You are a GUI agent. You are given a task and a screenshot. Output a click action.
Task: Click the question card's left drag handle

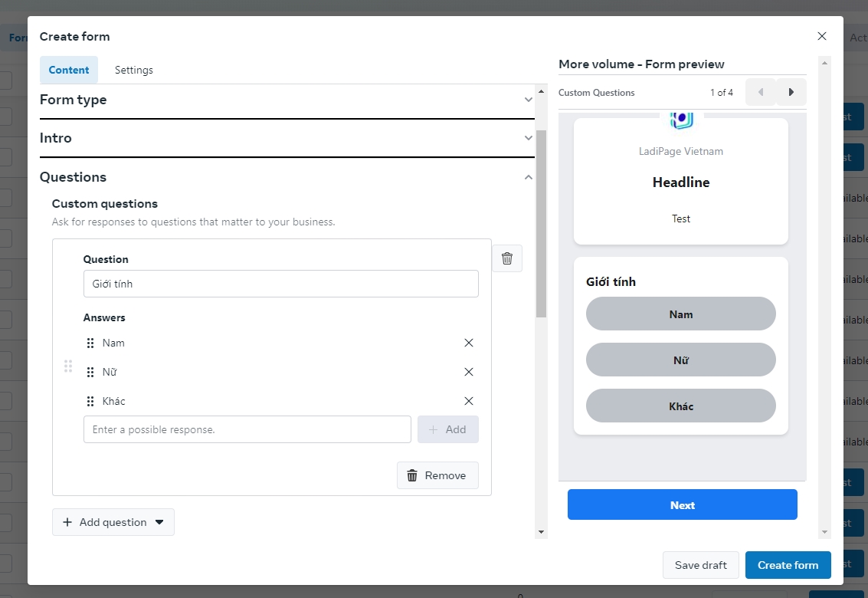coord(68,366)
